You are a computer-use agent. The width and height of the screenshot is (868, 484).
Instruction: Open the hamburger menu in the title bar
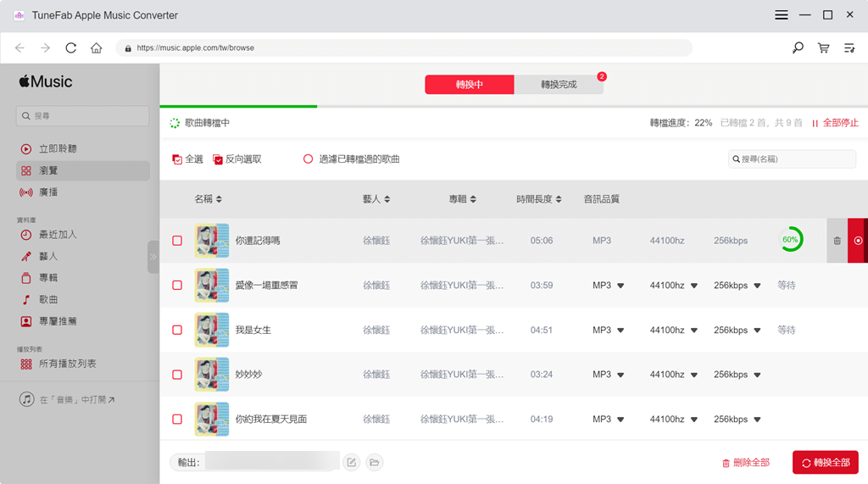(x=781, y=15)
